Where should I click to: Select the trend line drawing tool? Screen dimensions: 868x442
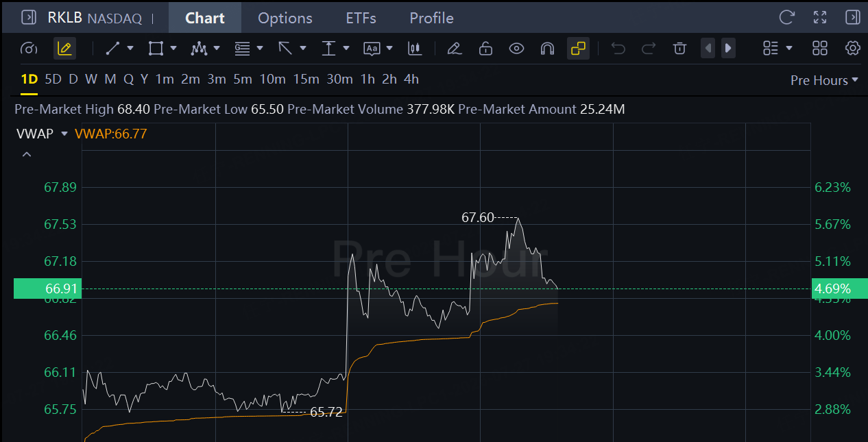pos(113,48)
